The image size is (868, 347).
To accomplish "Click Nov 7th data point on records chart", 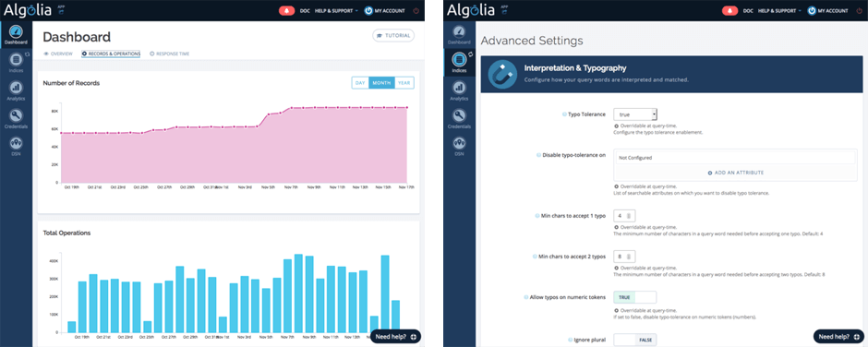I will tap(292, 108).
